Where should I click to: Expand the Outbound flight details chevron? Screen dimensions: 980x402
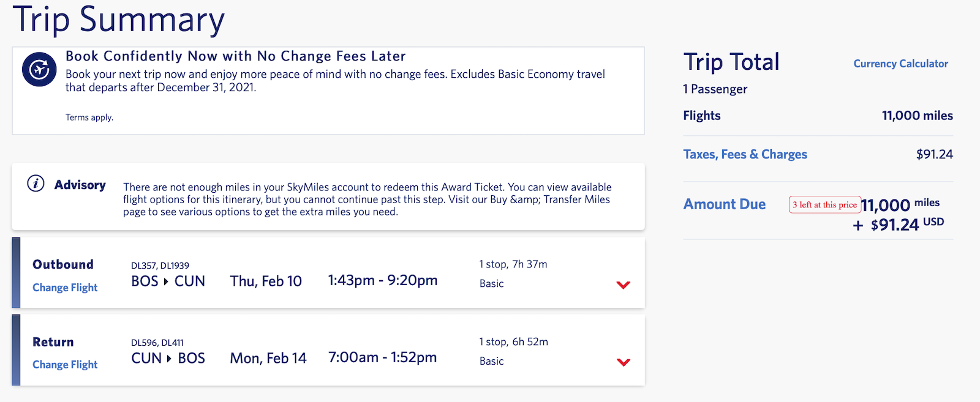pyautogui.click(x=623, y=285)
